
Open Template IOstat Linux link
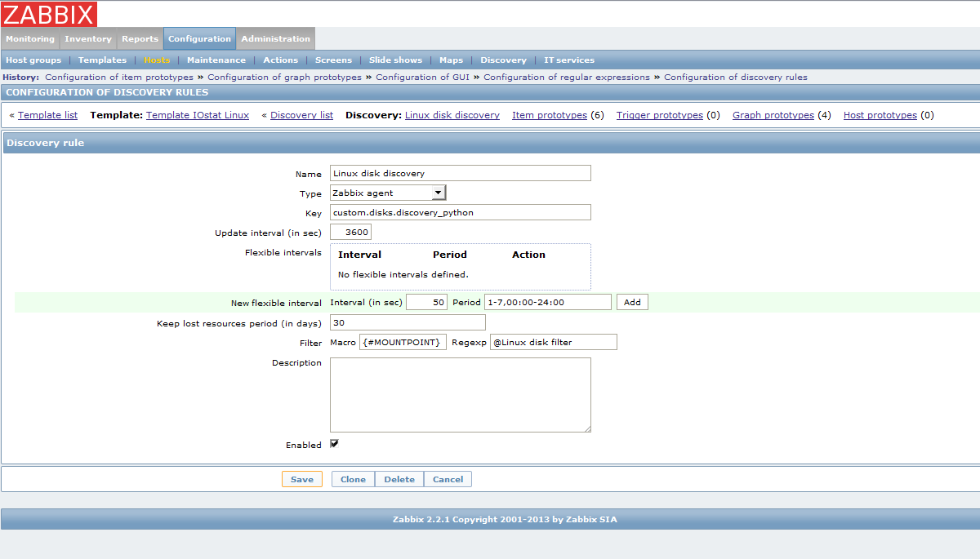pyautogui.click(x=198, y=115)
